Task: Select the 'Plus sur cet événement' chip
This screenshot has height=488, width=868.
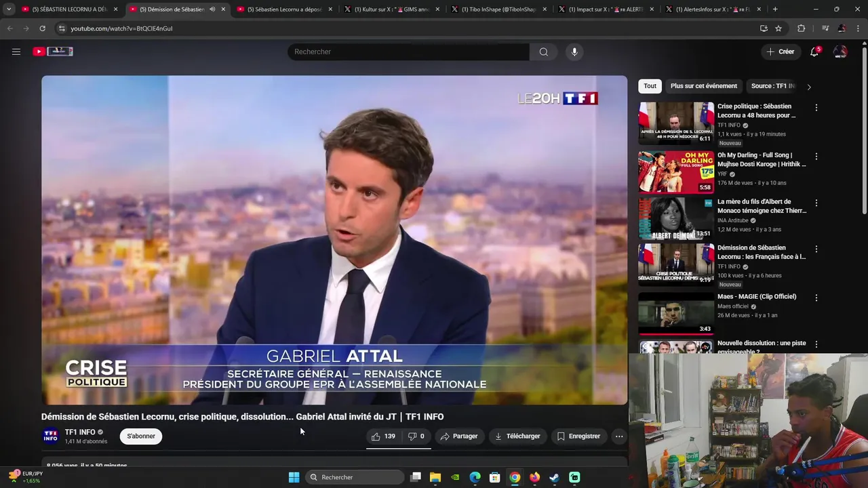Action: (703, 86)
